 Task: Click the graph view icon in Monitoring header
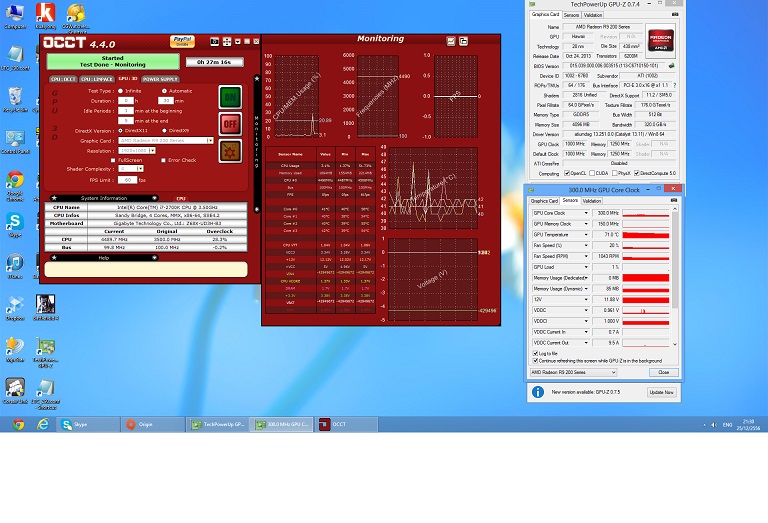tap(451, 42)
